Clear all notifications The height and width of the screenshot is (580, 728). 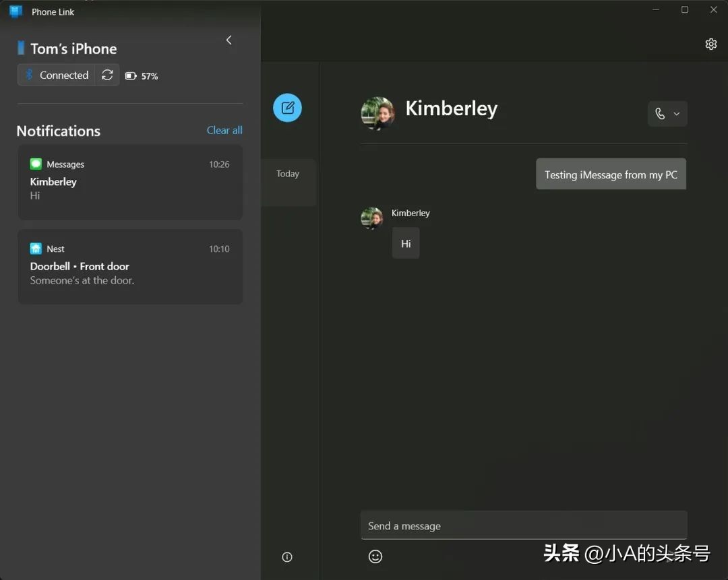224,131
